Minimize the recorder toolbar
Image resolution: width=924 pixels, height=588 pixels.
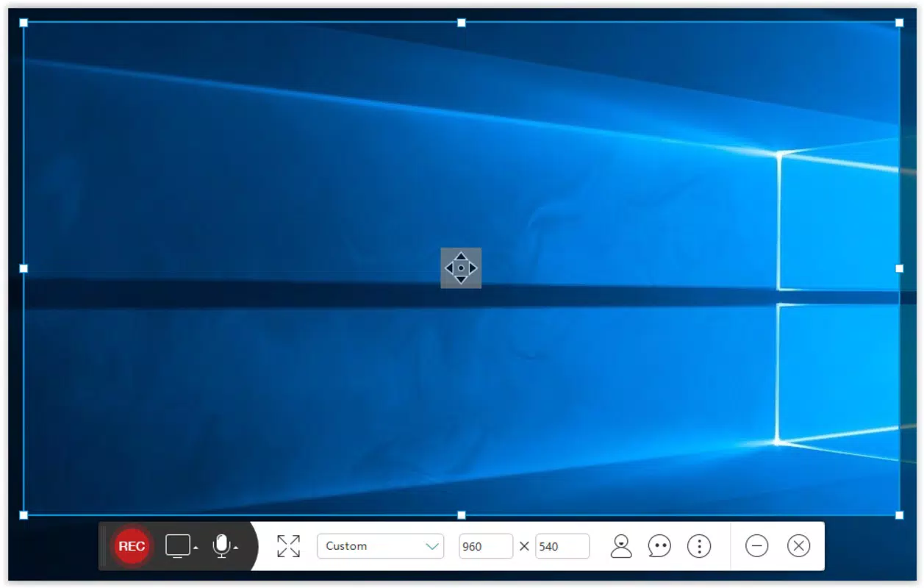click(x=756, y=546)
